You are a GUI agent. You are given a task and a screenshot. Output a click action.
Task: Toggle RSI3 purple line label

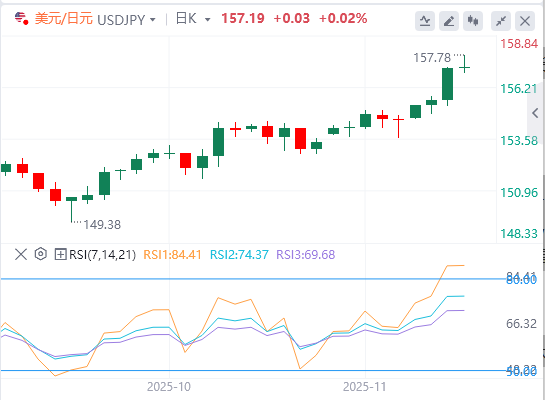pos(306,255)
